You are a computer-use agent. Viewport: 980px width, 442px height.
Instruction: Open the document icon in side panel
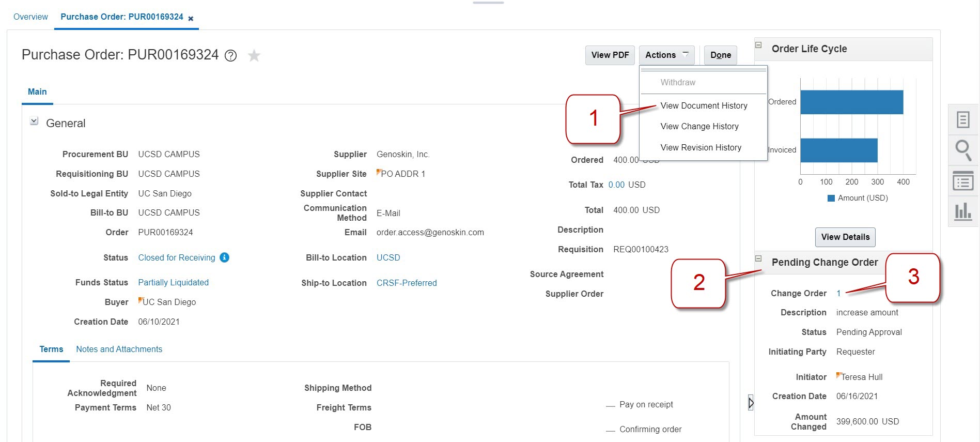pyautogui.click(x=963, y=120)
